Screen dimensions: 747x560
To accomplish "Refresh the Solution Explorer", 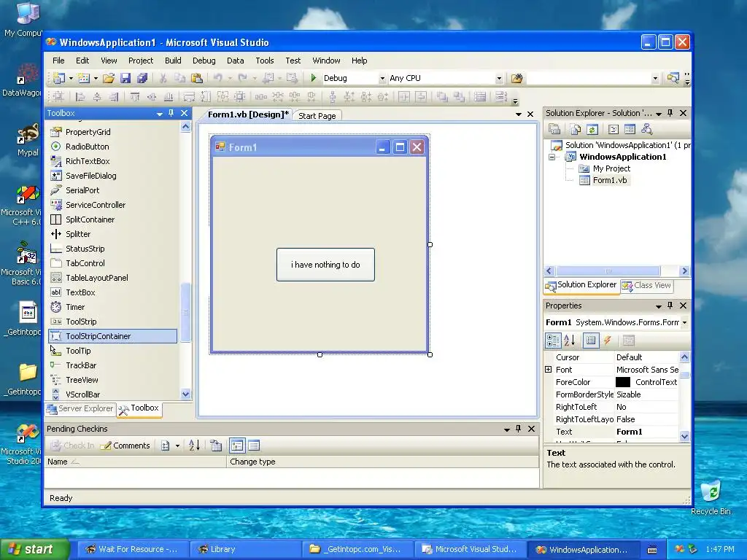I will click(x=592, y=129).
